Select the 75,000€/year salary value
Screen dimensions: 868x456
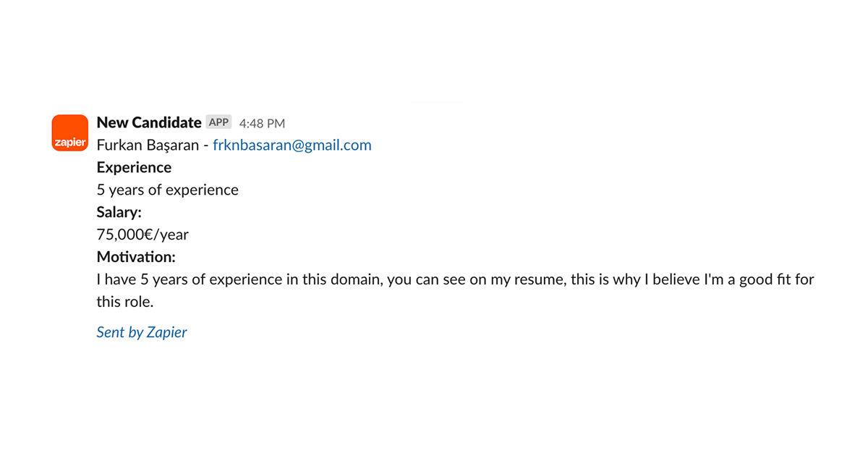[142, 235]
